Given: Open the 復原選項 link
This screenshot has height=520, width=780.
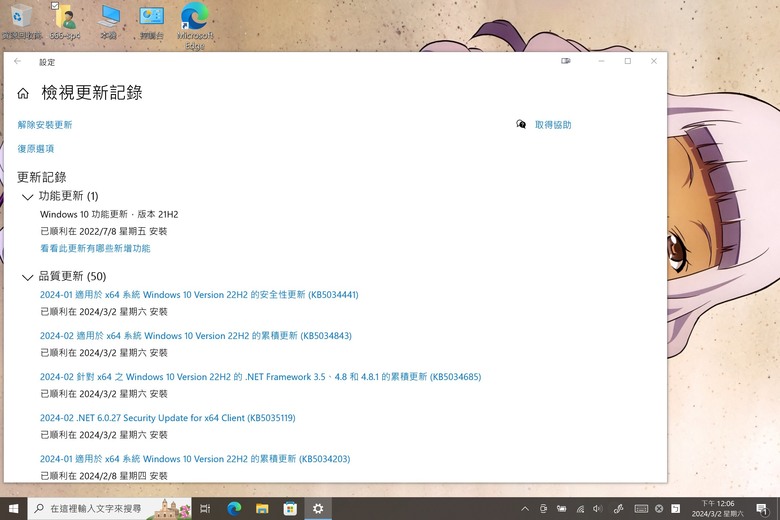Looking at the screenshot, I should click(36, 149).
